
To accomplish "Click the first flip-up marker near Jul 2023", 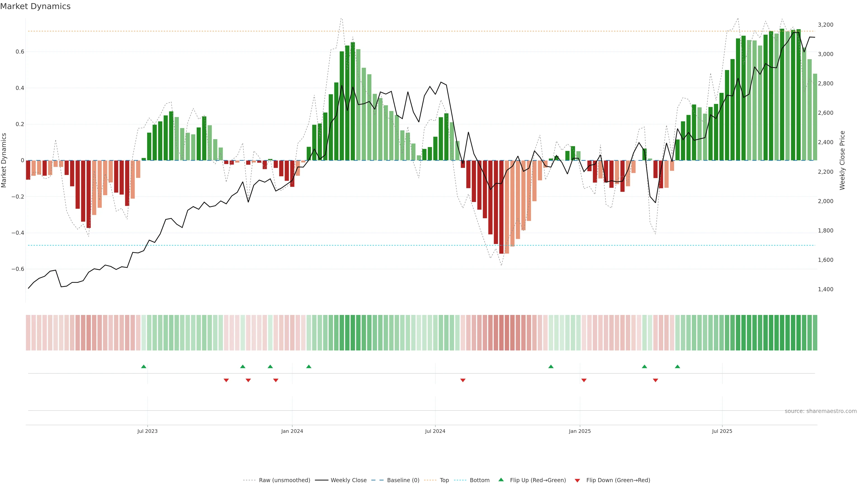I will click(144, 366).
